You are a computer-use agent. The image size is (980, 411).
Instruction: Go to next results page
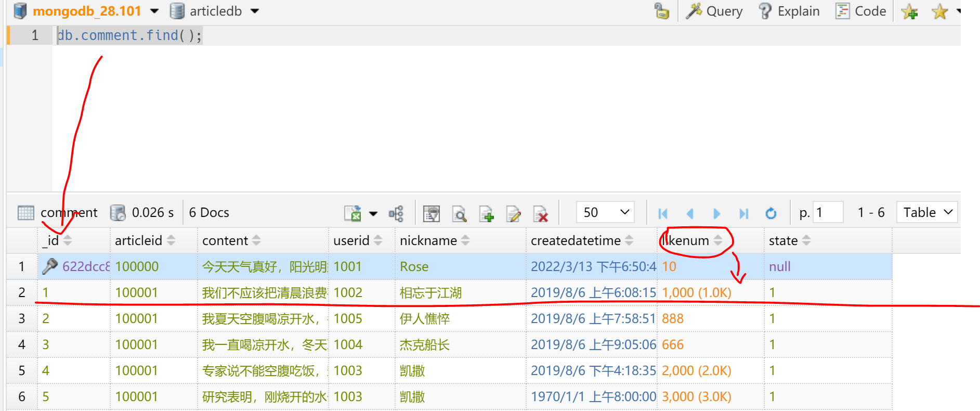(716, 213)
